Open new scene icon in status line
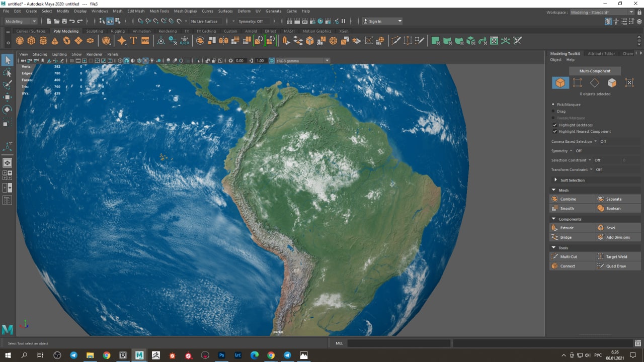 (49, 21)
